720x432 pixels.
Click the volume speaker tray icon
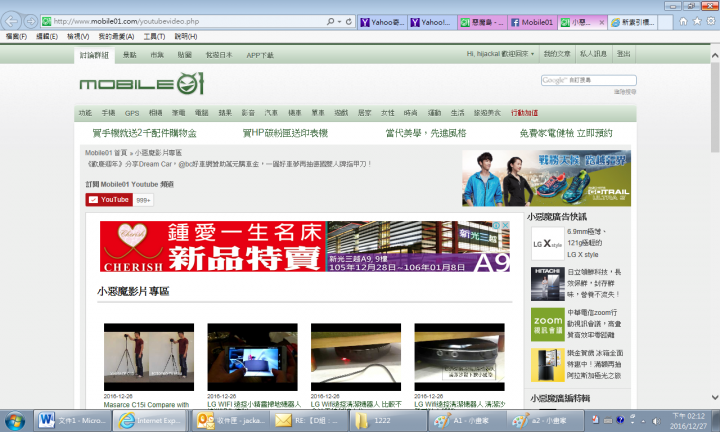pos(656,421)
